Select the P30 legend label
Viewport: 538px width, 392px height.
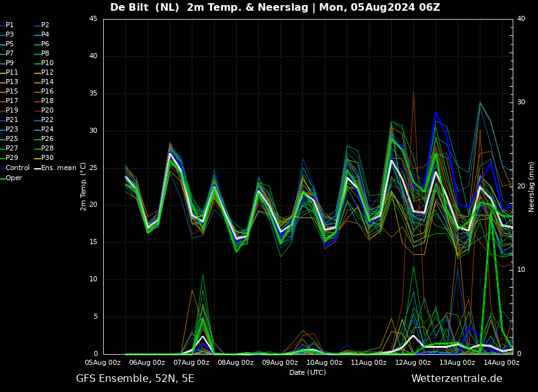click(47, 158)
